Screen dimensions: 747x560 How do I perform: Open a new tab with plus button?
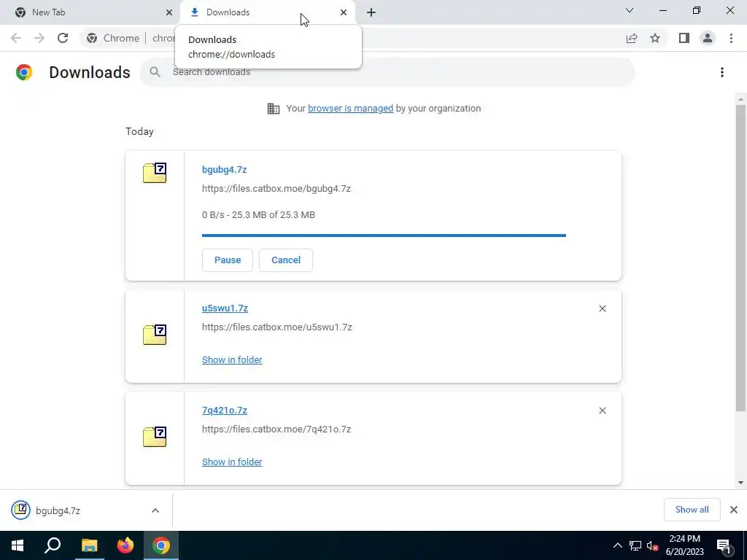click(x=371, y=12)
